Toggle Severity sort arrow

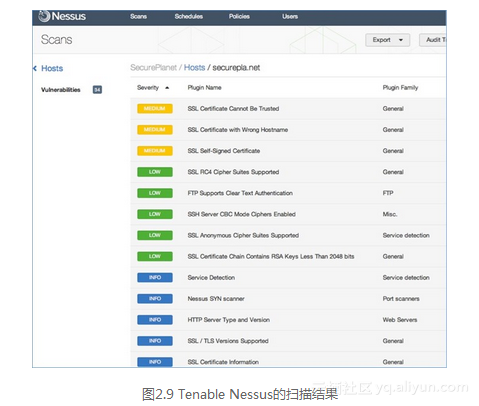(x=167, y=88)
